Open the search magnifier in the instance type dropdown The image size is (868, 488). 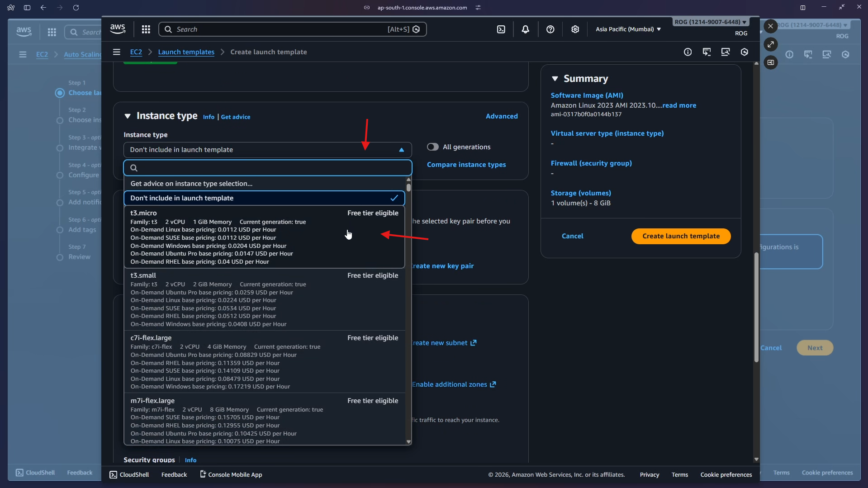click(134, 168)
